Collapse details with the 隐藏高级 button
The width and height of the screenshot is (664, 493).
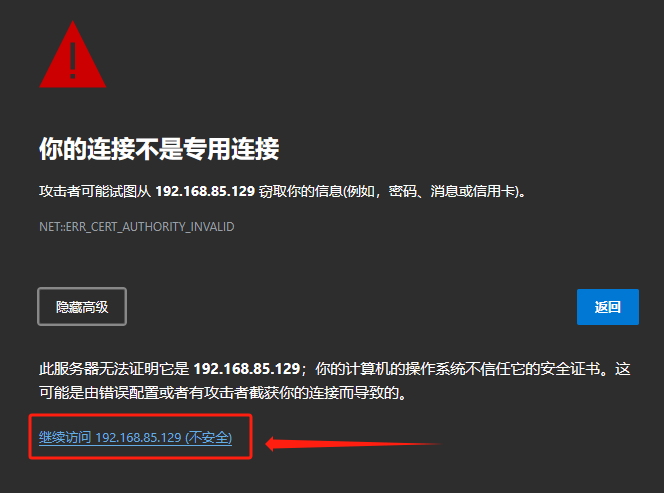click(82, 307)
